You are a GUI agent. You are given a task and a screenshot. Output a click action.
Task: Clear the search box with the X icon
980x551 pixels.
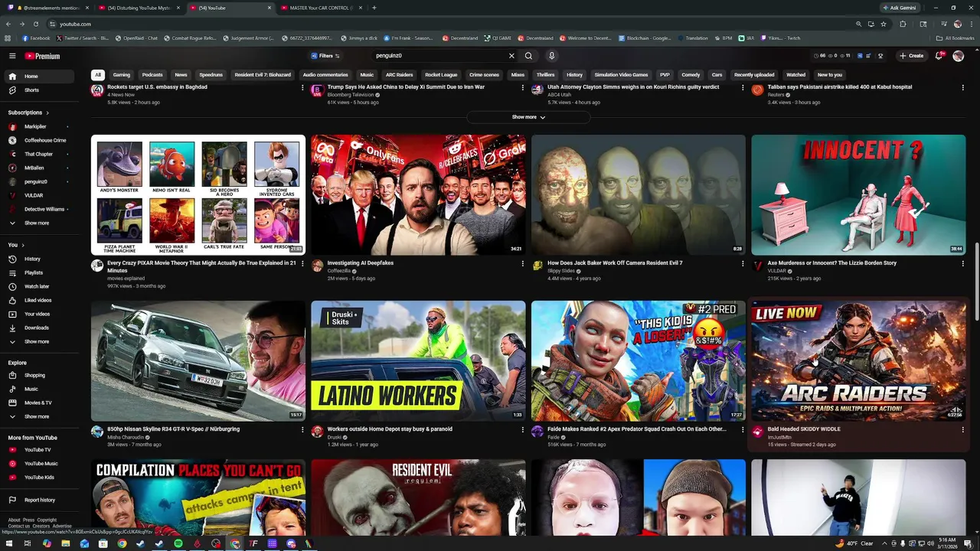pyautogui.click(x=511, y=56)
